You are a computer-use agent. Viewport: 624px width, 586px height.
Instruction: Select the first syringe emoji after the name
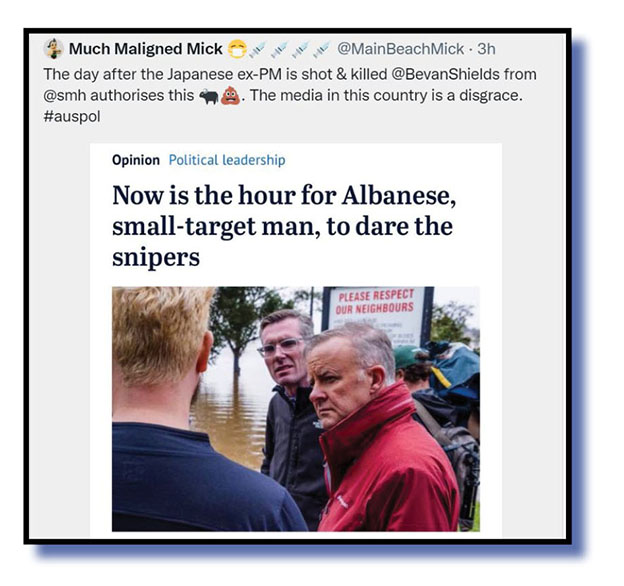257,49
